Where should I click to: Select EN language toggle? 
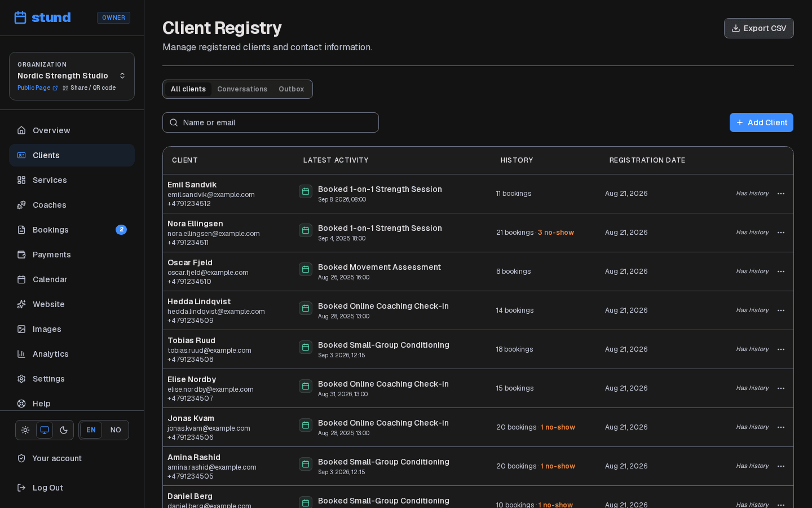click(91, 430)
